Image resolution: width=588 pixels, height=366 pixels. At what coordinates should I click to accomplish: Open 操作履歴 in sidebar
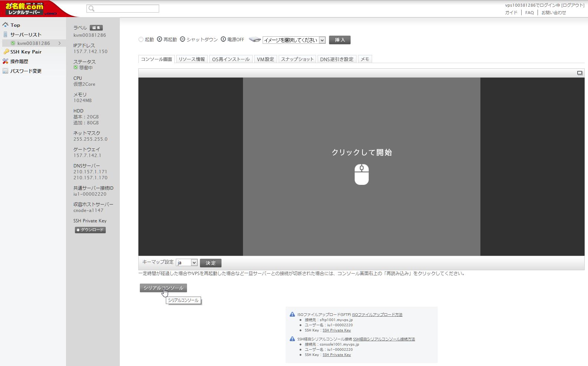[x=19, y=62]
